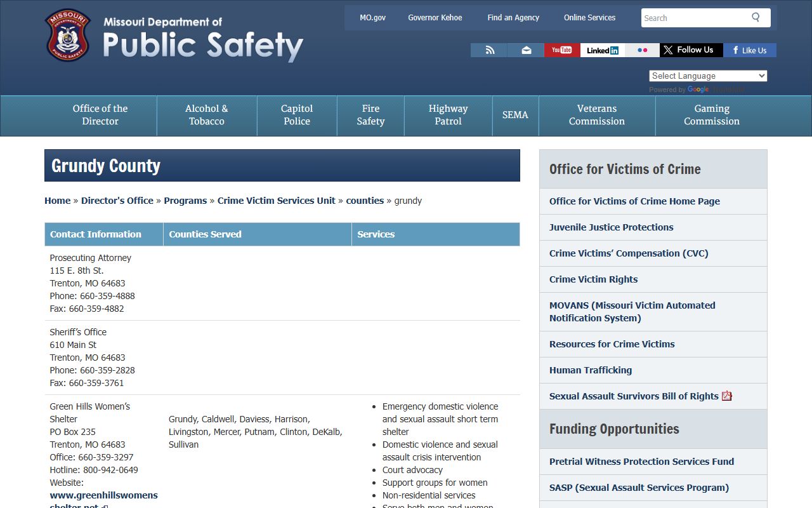
Task: Open SEMA menu item
Action: (x=515, y=115)
